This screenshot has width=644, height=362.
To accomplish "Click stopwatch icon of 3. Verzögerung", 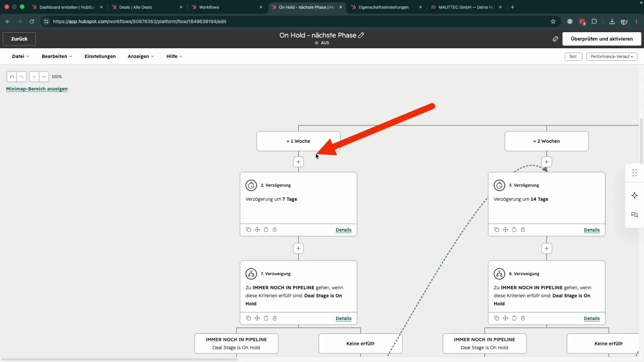I will click(500, 185).
